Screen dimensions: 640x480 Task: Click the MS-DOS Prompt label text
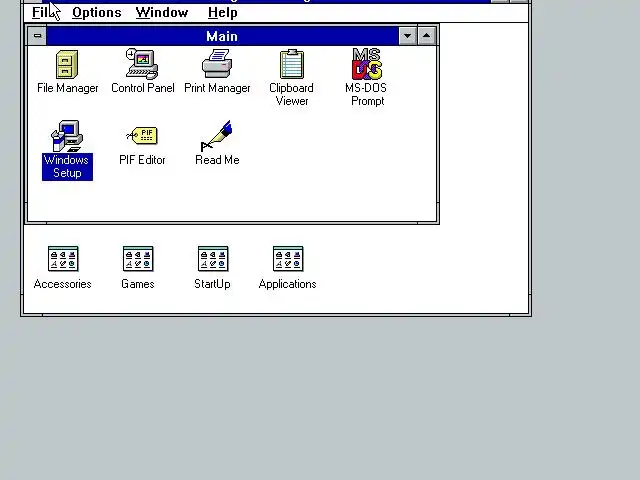point(367,94)
